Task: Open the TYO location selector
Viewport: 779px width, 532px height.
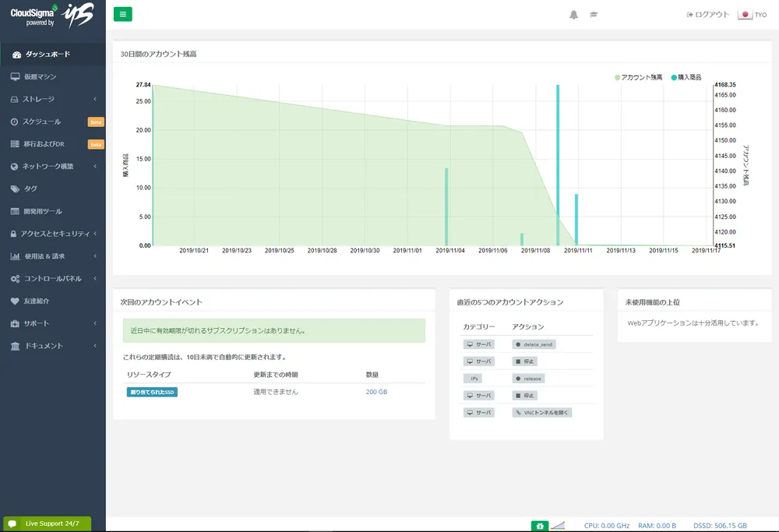Action: tap(753, 14)
